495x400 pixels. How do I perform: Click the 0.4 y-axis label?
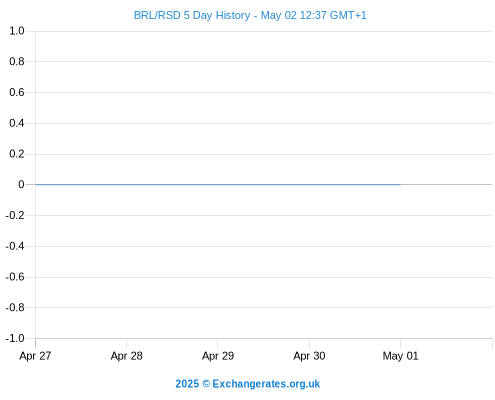coord(17,123)
